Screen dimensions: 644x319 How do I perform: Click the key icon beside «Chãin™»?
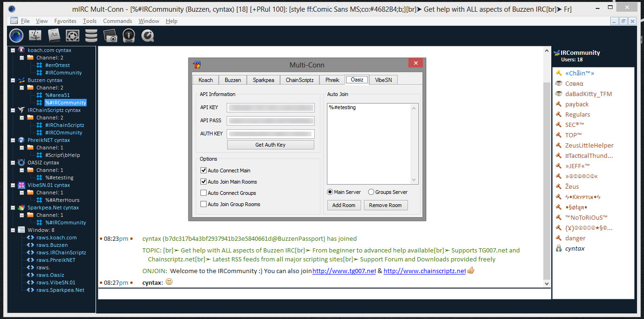(559, 73)
